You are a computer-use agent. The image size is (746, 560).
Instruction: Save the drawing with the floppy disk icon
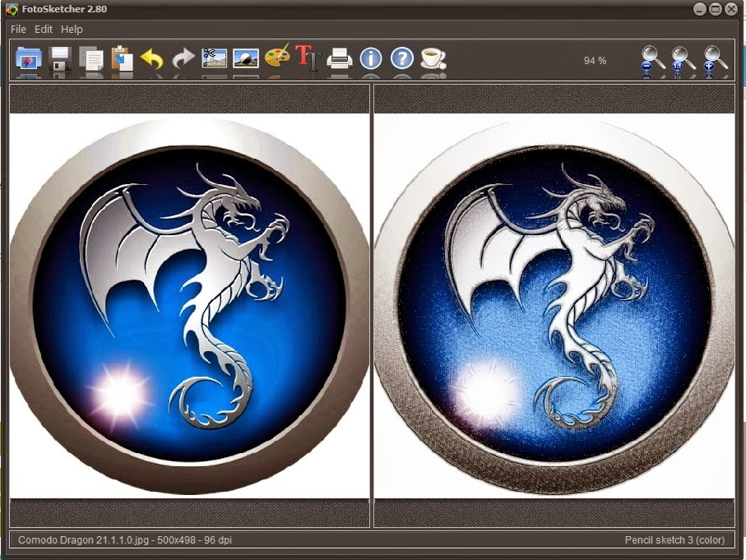(60, 59)
